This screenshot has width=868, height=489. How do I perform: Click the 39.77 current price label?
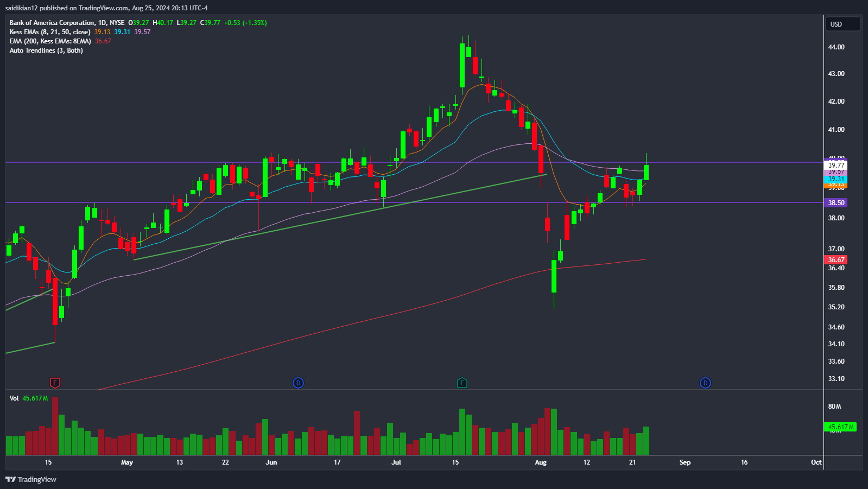click(x=836, y=165)
